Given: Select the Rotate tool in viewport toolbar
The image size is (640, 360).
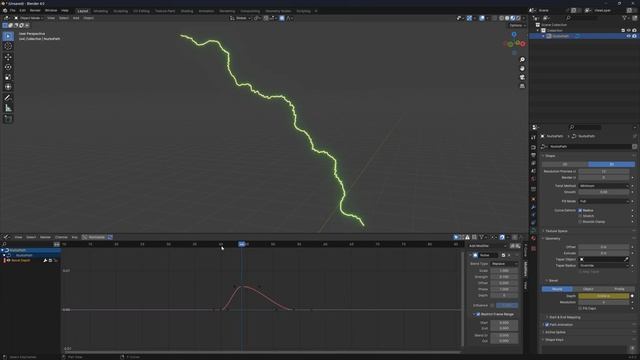Looking at the screenshot, I should pyautogui.click(x=8, y=67).
